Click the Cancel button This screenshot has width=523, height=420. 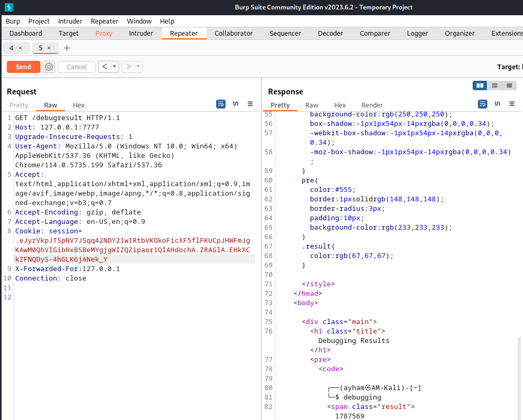click(x=77, y=67)
